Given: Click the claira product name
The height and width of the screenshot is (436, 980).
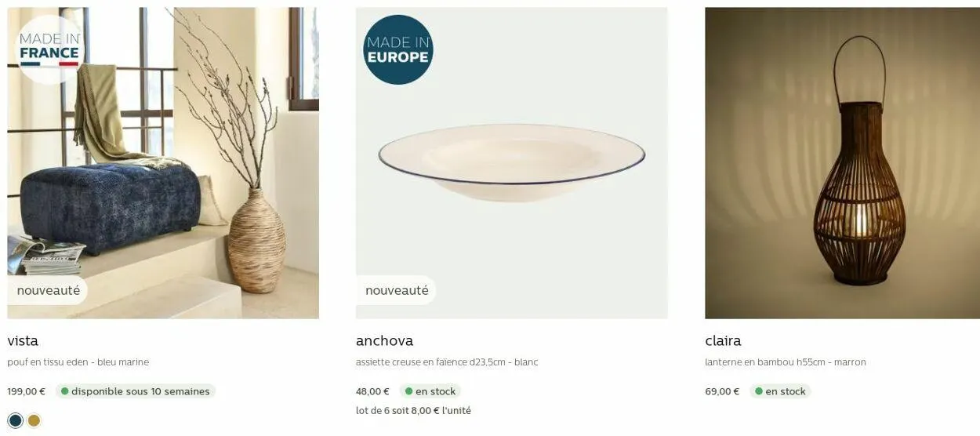Looking at the screenshot, I should [x=723, y=341].
